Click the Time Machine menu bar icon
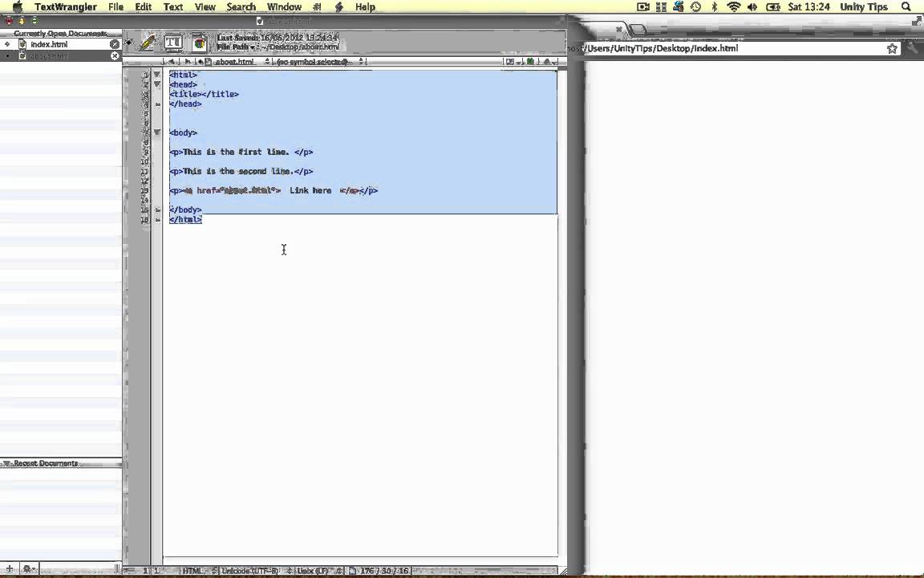The width and height of the screenshot is (924, 578). pyautogui.click(x=696, y=7)
